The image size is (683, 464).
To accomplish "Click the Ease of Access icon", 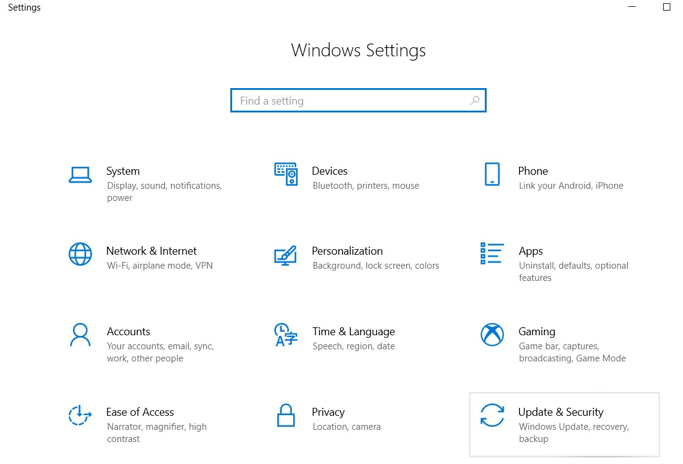I will click(x=80, y=415).
